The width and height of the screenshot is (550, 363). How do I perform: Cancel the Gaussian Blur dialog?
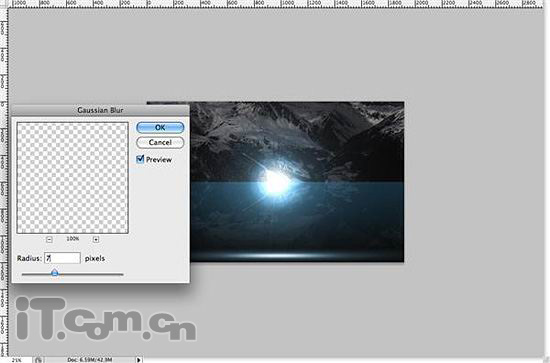(x=160, y=142)
